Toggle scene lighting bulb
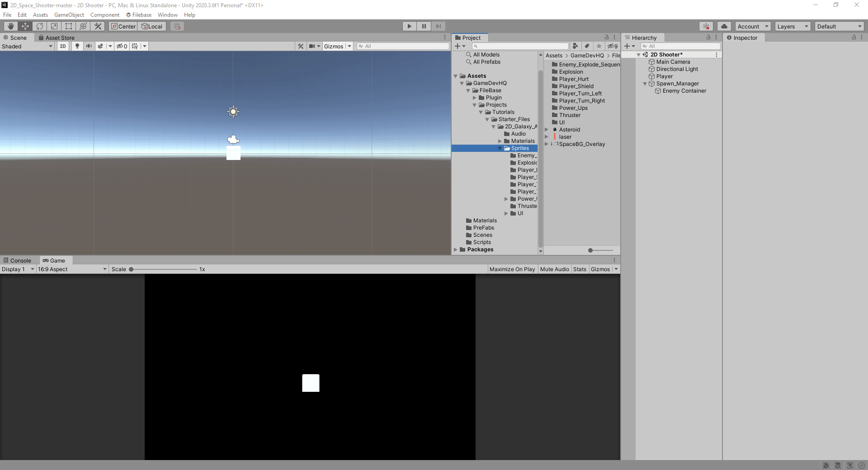The image size is (868, 470). (x=77, y=46)
